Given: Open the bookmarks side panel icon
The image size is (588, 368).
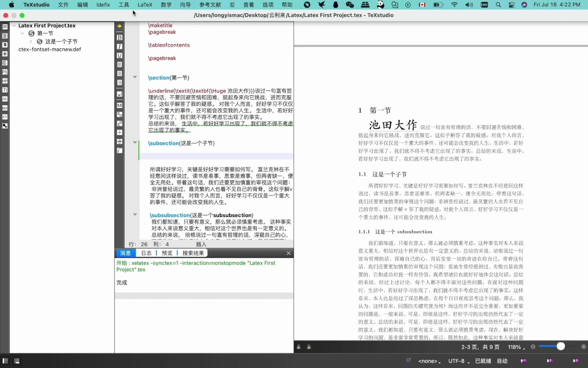Looking at the screenshot, I should click(x=5, y=45).
